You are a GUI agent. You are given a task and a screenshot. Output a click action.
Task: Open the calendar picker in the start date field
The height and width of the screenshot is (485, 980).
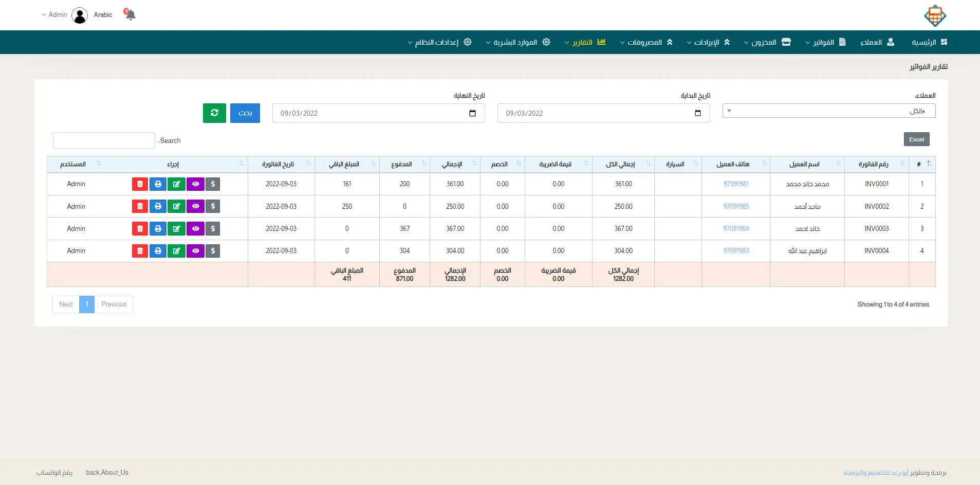697,113
